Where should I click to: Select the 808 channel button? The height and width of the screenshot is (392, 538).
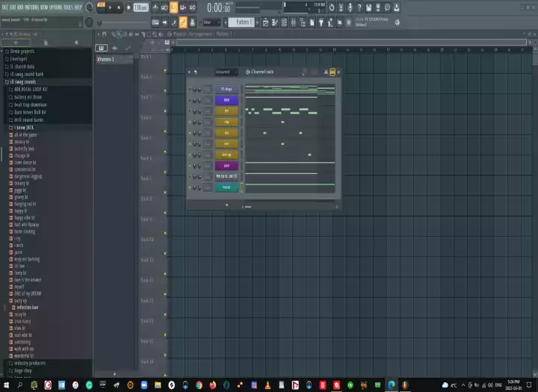pos(226,101)
